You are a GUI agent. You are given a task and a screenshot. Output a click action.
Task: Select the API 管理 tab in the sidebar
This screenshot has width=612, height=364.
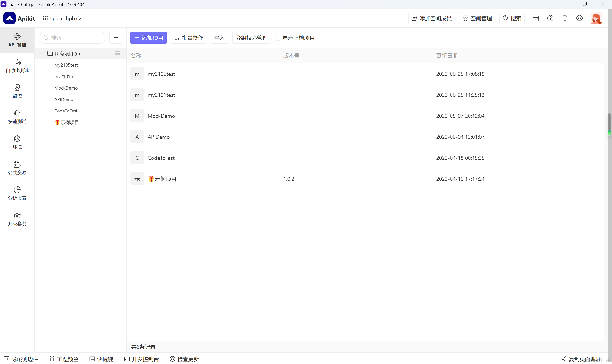click(x=17, y=40)
